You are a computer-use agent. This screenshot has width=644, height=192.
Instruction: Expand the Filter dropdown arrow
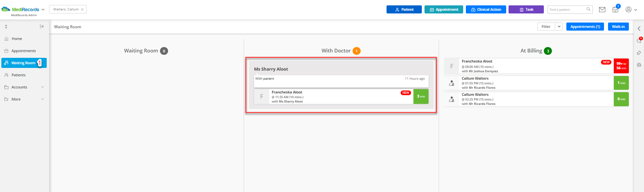click(559, 27)
